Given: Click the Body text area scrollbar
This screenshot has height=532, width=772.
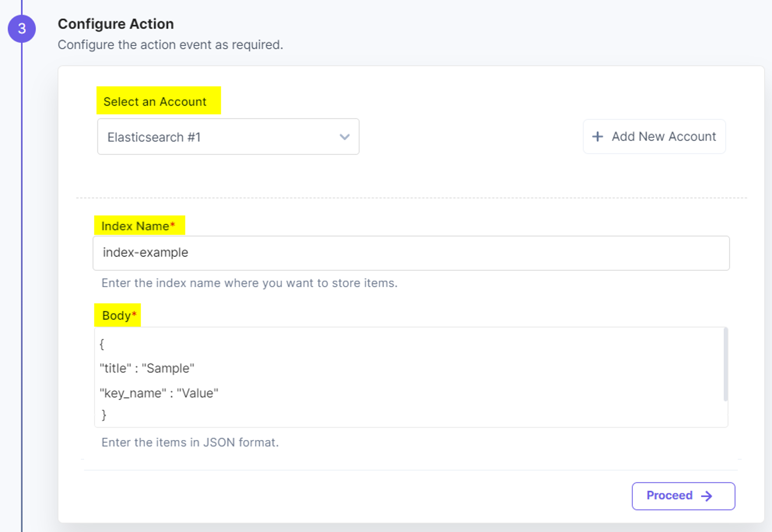Looking at the screenshot, I should (x=725, y=364).
